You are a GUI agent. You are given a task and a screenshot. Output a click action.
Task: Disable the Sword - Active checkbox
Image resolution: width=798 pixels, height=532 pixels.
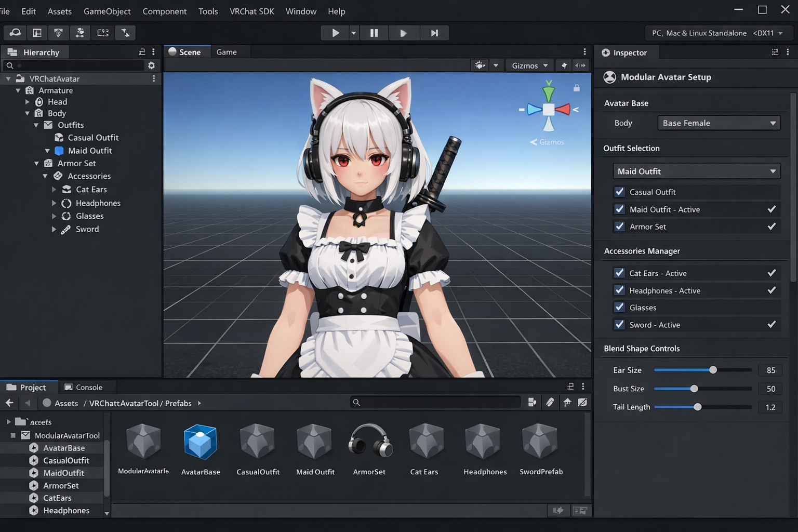click(619, 325)
